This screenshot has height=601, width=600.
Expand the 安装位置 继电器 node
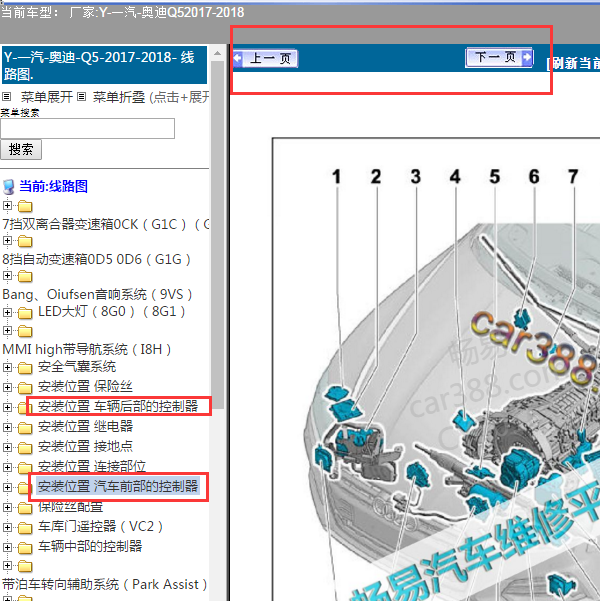pos(7,427)
